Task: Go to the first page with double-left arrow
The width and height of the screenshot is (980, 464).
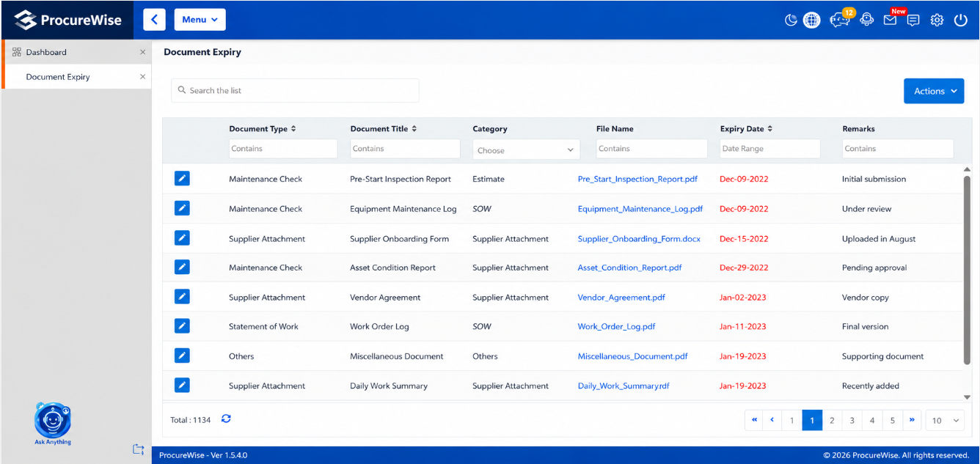Action: [754, 420]
